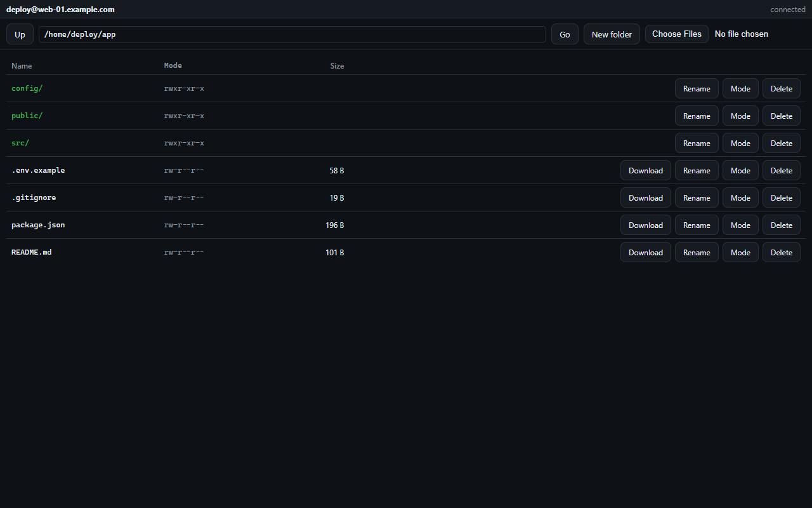Change mode of package.json

pyautogui.click(x=740, y=225)
